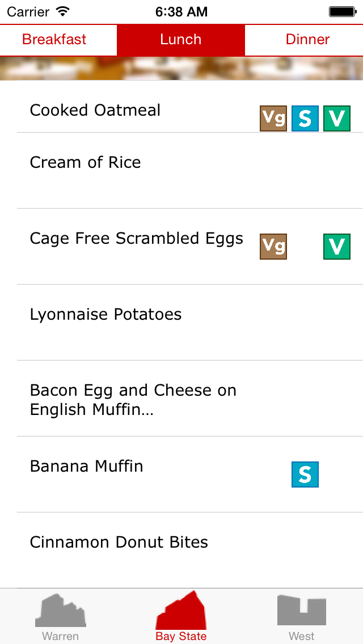The image size is (363, 644).
Task: Select the Banana Muffin menu item
Action: 87,467
